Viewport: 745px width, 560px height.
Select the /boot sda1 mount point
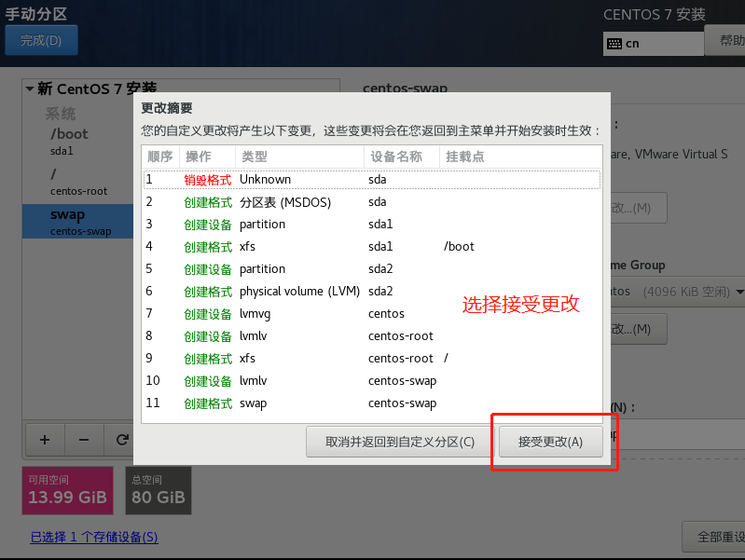tap(78, 142)
